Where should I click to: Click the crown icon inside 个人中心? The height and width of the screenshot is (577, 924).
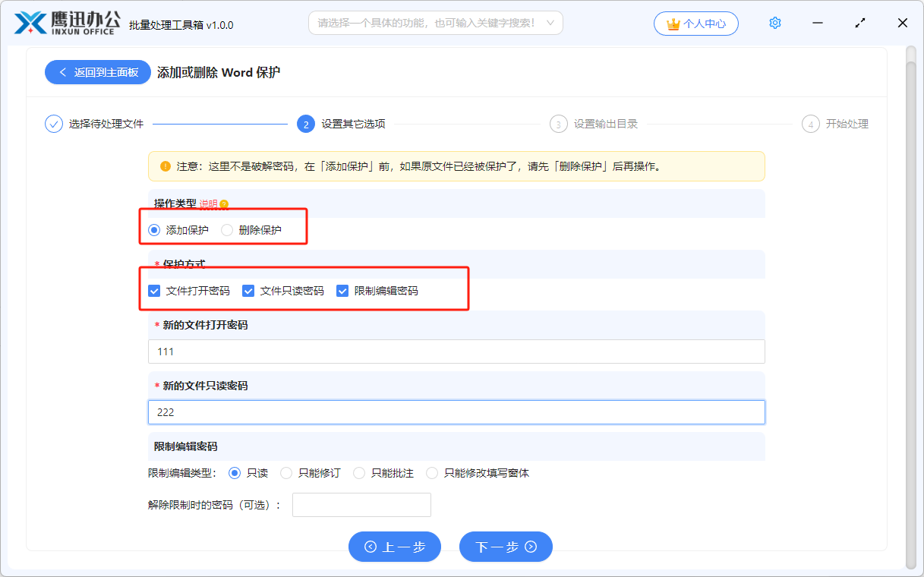point(673,23)
